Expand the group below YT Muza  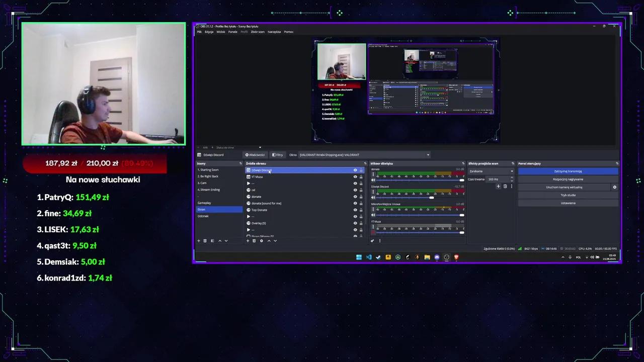[249, 184]
